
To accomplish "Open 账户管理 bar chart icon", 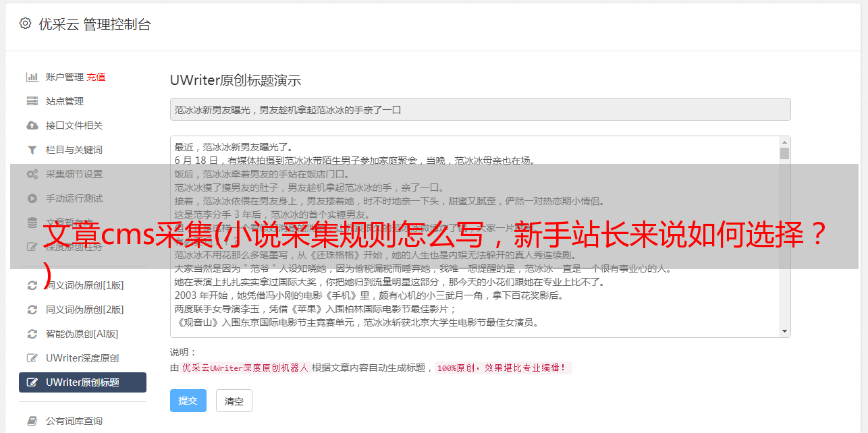I will (32, 77).
